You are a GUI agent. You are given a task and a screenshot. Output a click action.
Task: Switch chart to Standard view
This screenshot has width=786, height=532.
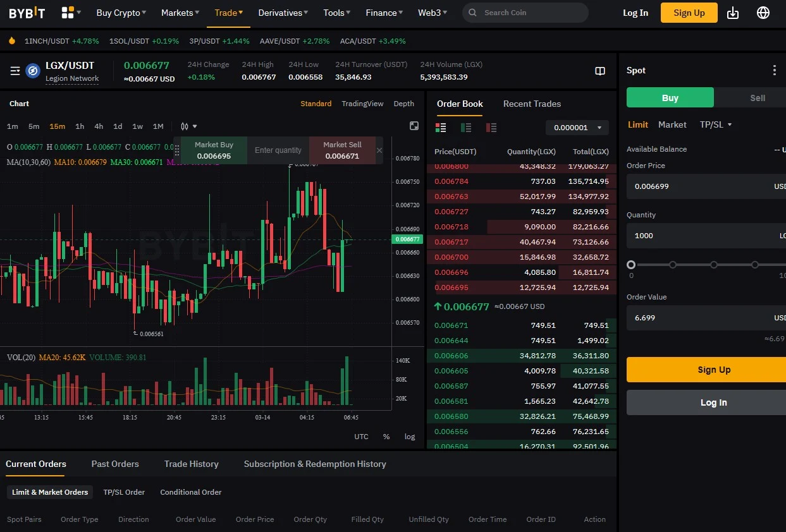[316, 104]
